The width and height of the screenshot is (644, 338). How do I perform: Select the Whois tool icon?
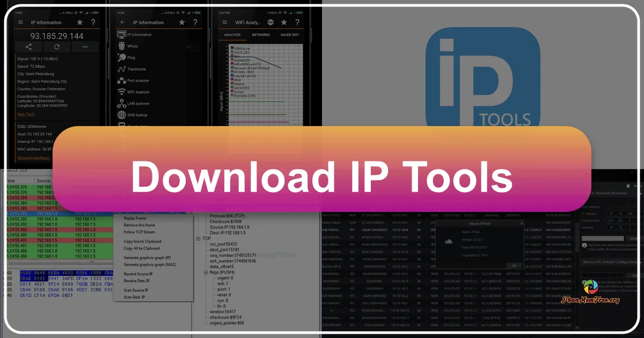(122, 46)
